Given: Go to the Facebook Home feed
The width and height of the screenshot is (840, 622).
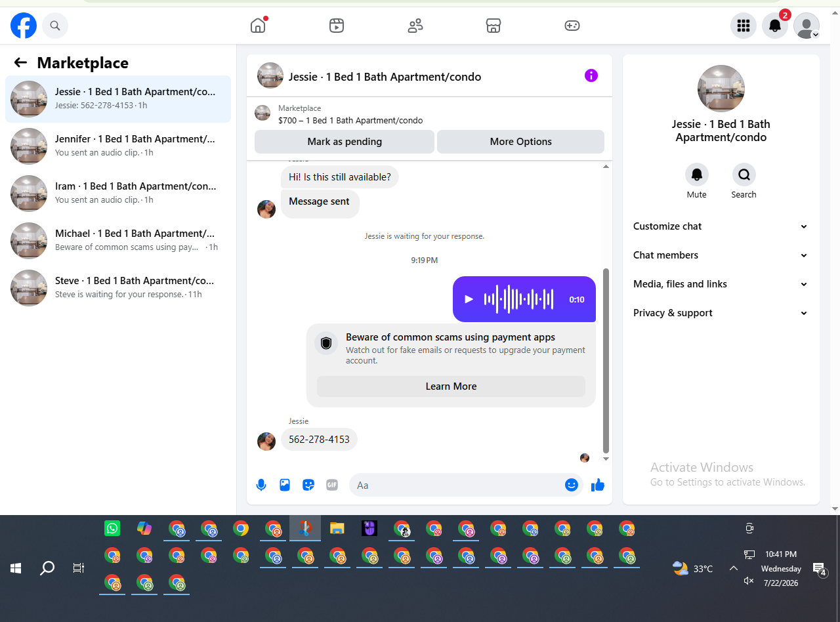Looking at the screenshot, I should 258,26.
